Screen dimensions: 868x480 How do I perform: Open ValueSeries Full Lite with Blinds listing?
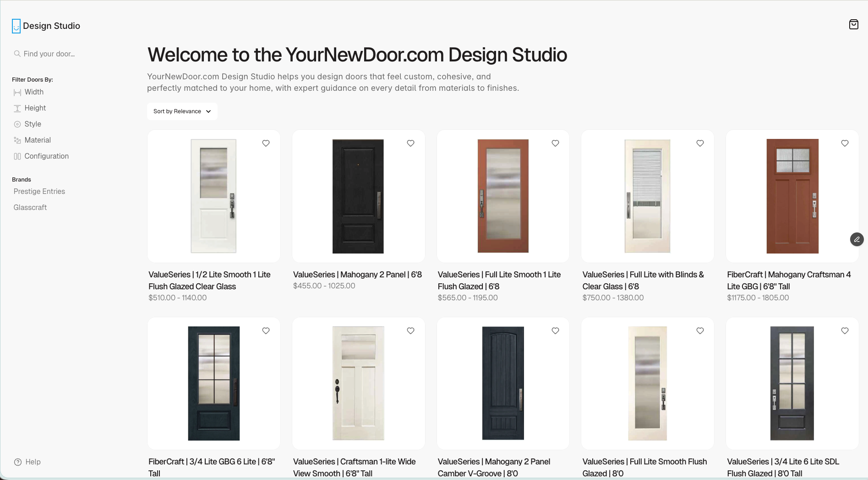647,196
